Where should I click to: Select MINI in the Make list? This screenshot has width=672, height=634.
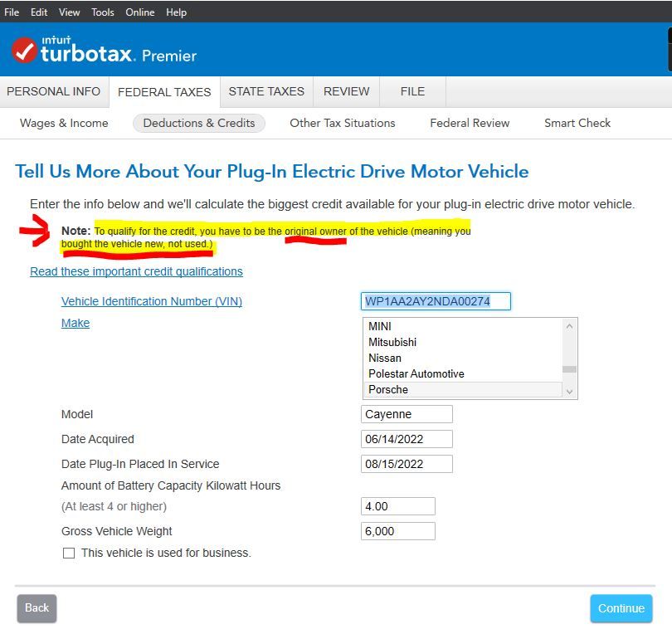(x=463, y=326)
